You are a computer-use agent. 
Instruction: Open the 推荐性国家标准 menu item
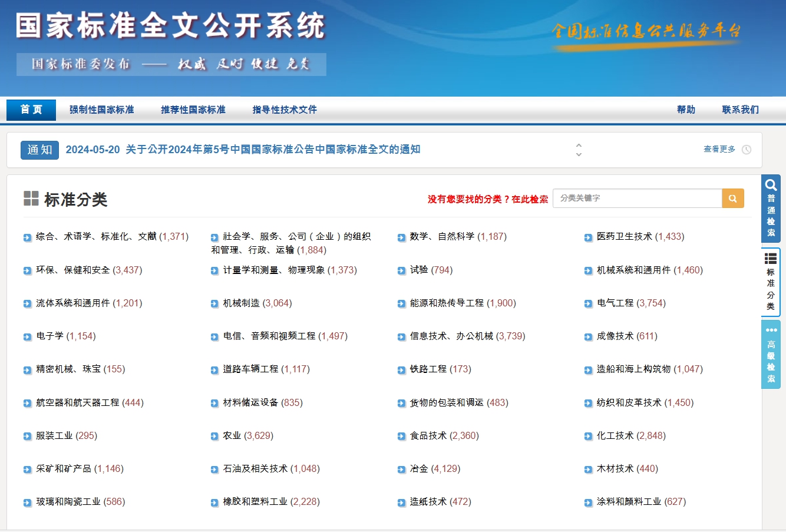[x=193, y=110]
